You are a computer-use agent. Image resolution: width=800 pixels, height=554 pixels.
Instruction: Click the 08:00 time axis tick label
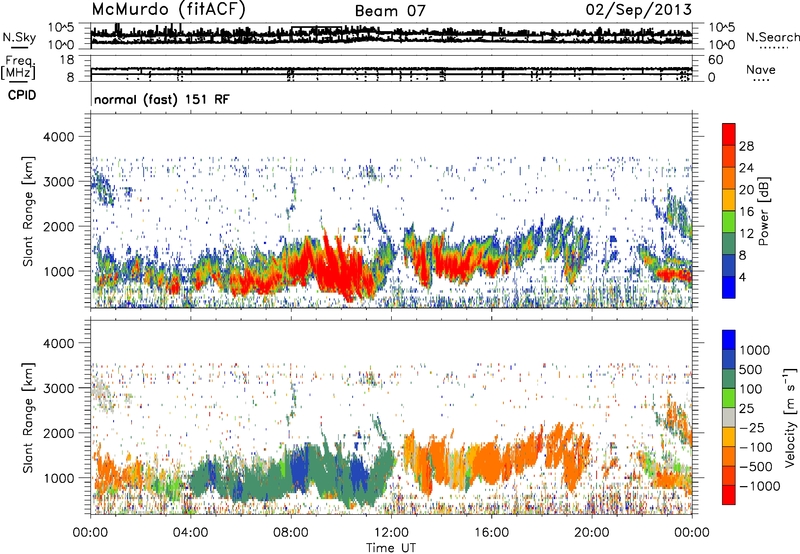[x=291, y=533]
